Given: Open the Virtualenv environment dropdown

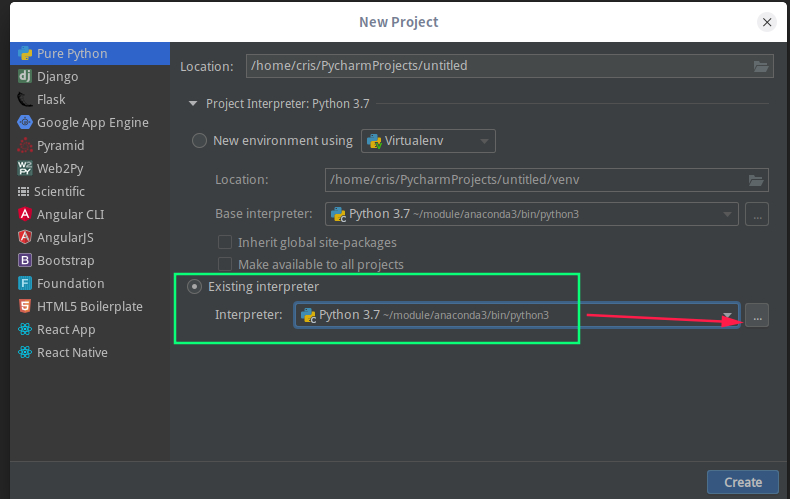Looking at the screenshot, I should pyautogui.click(x=428, y=141).
